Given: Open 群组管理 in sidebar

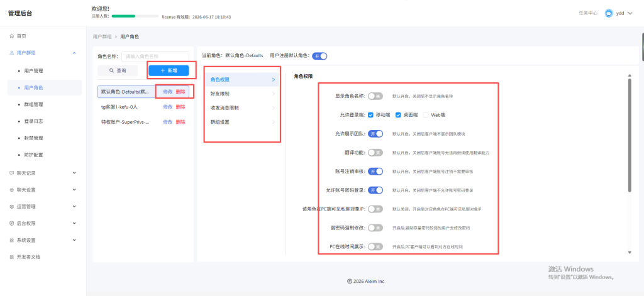Looking at the screenshot, I should tap(34, 104).
